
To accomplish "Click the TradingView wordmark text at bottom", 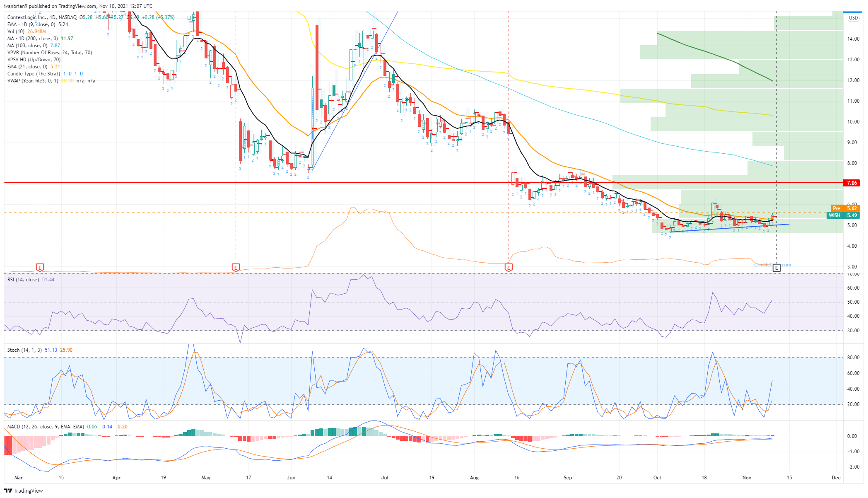I will [28, 491].
